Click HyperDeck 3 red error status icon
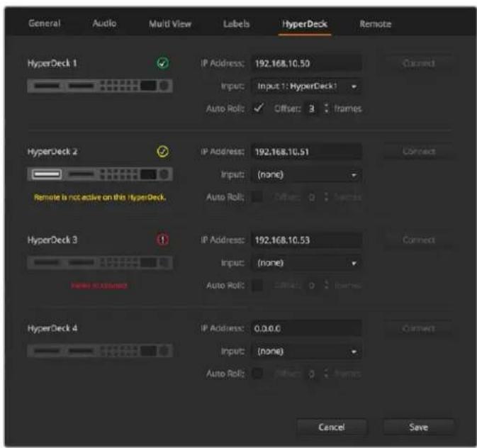This screenshot has height=448, width=477. 163,240
